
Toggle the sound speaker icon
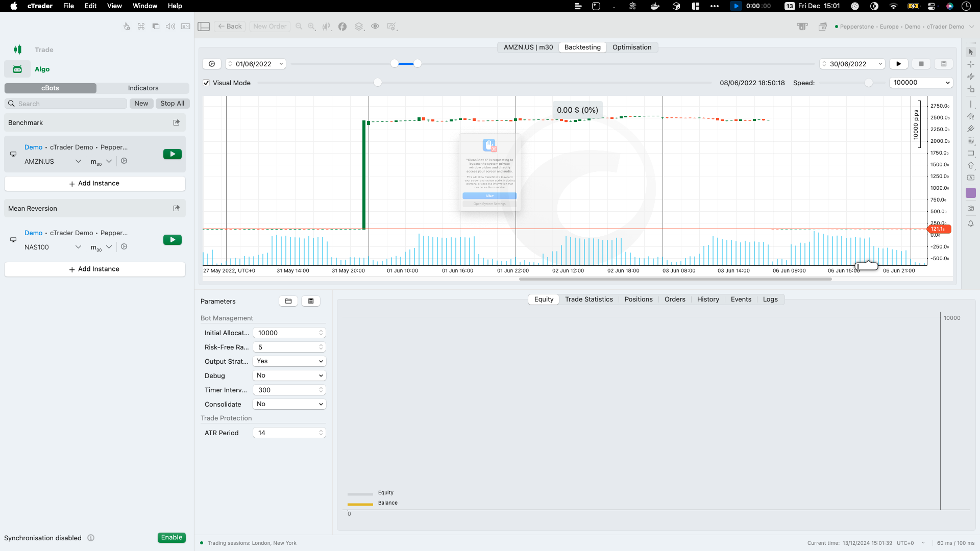click(170, 27)
